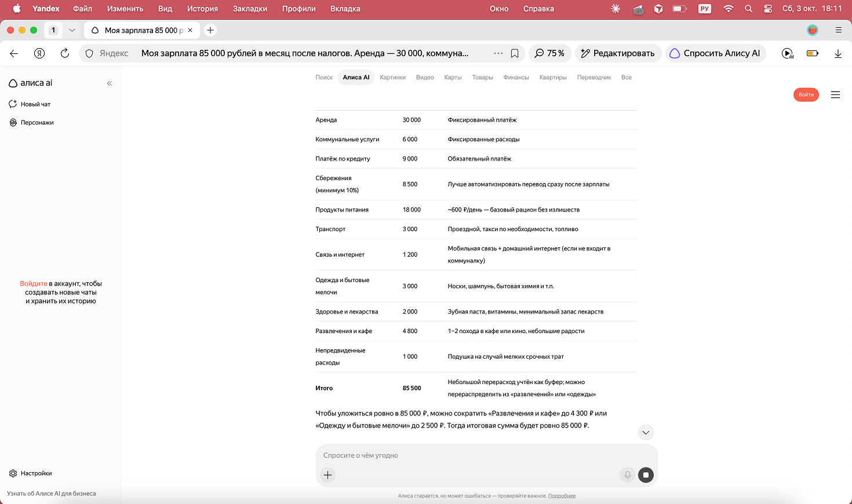Switch to the Поиск tab
This screenshot has height=504, width=852.
324,78
